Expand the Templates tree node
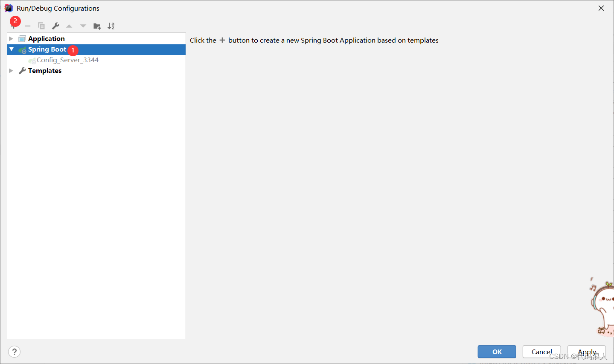614x364 pixels. (x=11, y=71)
